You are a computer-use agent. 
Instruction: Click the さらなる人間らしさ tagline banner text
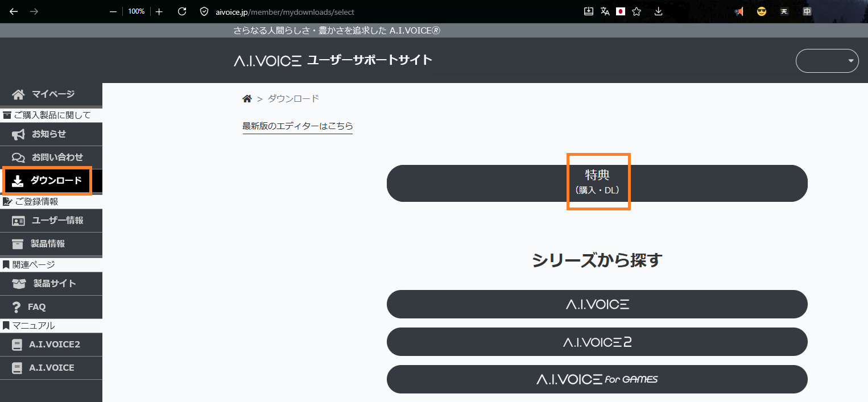337,31
